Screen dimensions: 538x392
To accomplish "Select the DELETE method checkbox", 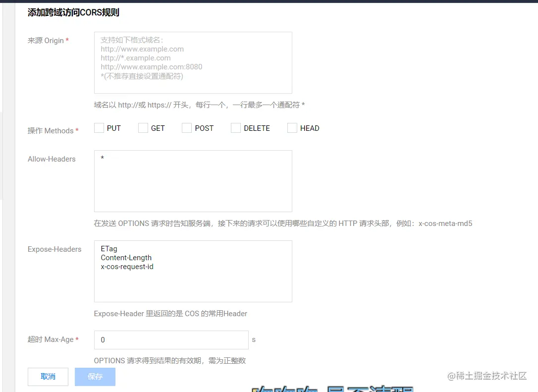I will 236,128.
